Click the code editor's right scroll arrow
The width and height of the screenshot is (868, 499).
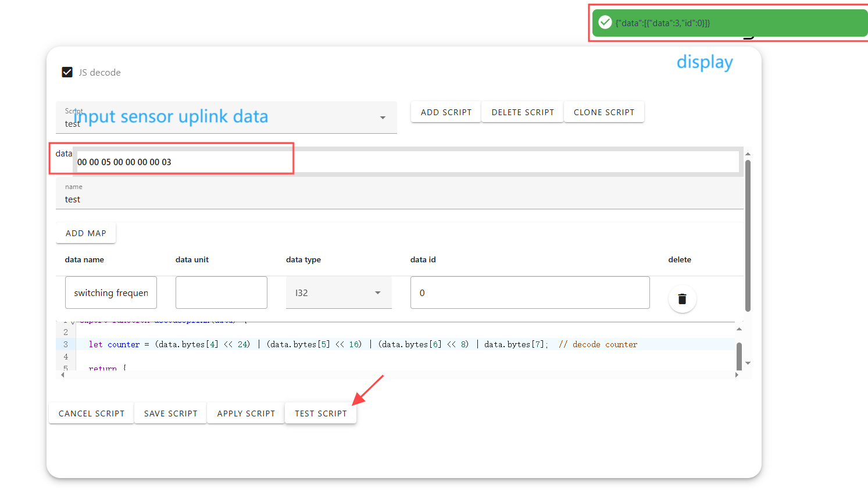point(737,375)
